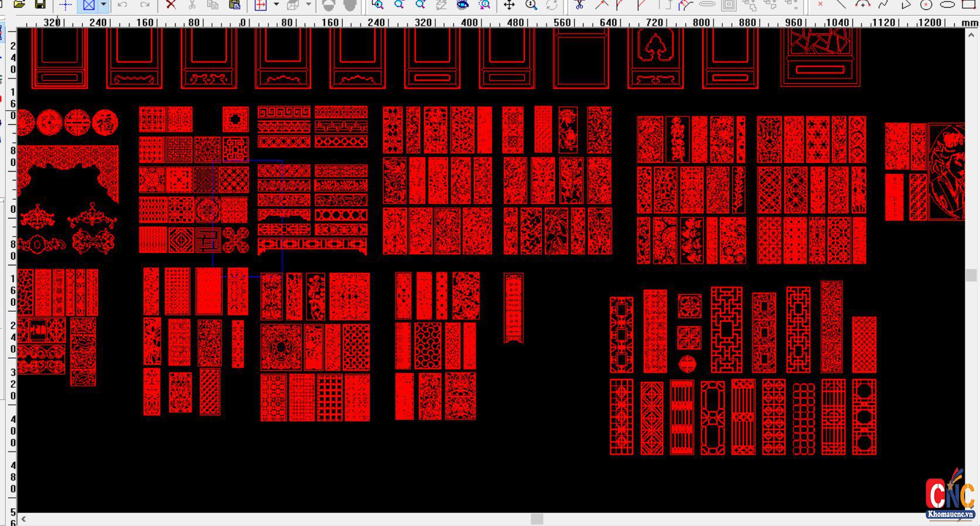Viewport: 980px width, 526px height.
Task: Expand dropdown arrow beside the 3D box icon
Action: pyautogui.click(x=309, y=5)
